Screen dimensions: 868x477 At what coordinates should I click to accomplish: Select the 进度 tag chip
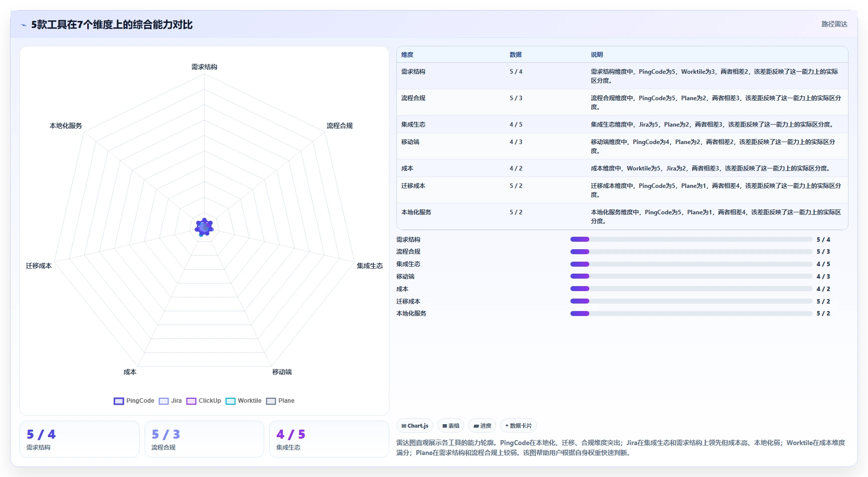482,426
